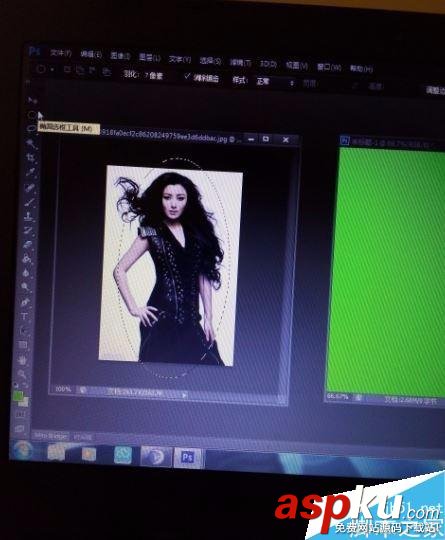Select the Dodge tool
The height and width of the screenshot is (540, 445).
click(26, 287)
